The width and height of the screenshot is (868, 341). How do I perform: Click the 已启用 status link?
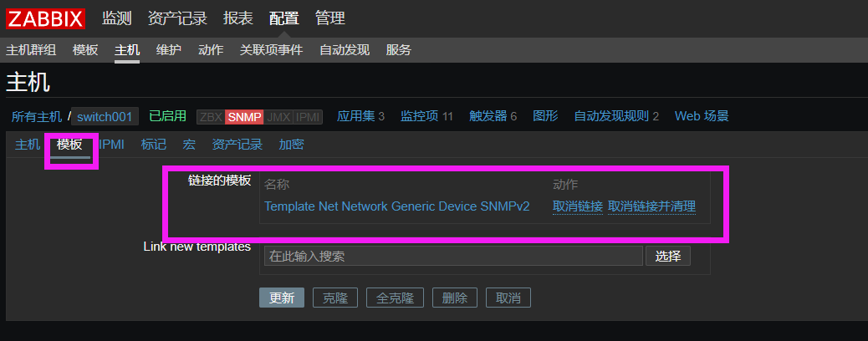point(168,116)
